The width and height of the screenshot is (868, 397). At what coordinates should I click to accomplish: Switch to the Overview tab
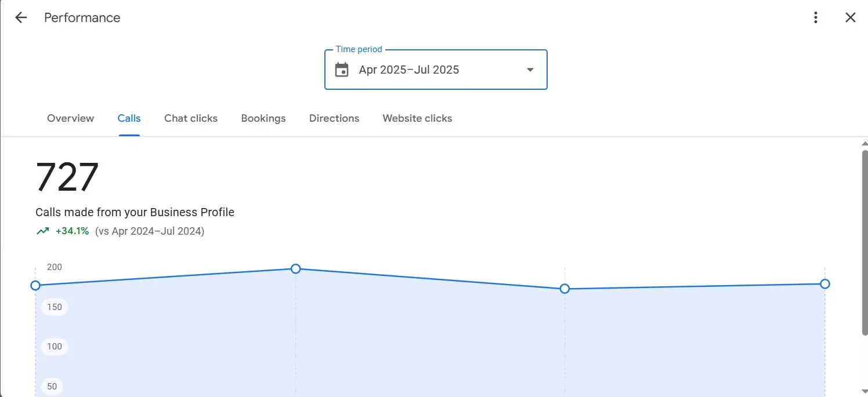tap(70, 118)
